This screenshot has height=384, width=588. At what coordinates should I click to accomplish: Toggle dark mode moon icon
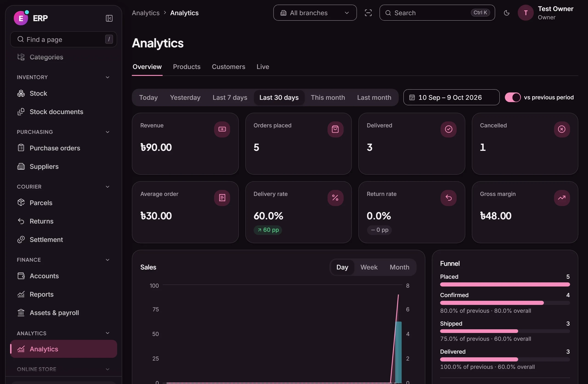506,13
